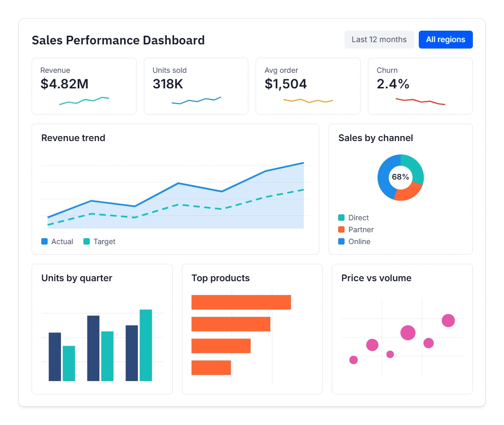Click the largest pink bubble
The image size is (504, 425).
pos(408,332)
